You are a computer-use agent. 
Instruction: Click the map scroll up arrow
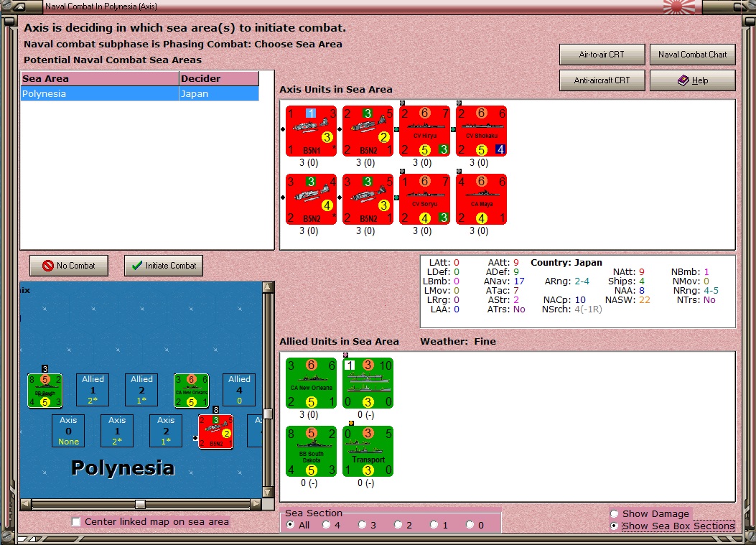[x=268, y=287]
